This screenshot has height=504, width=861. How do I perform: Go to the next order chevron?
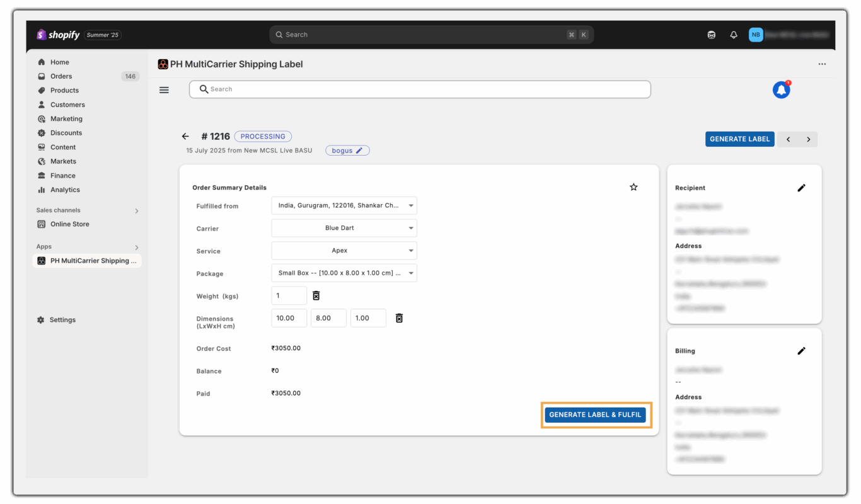pos(808,139)
